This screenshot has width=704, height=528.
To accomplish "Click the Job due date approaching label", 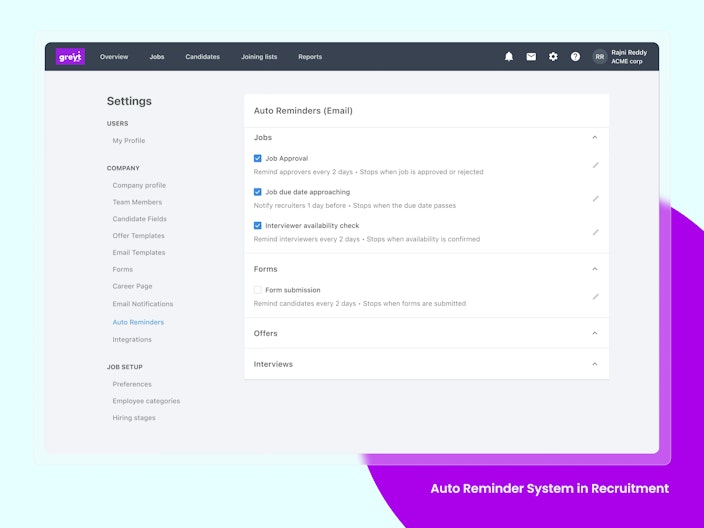I will point(308,192).
